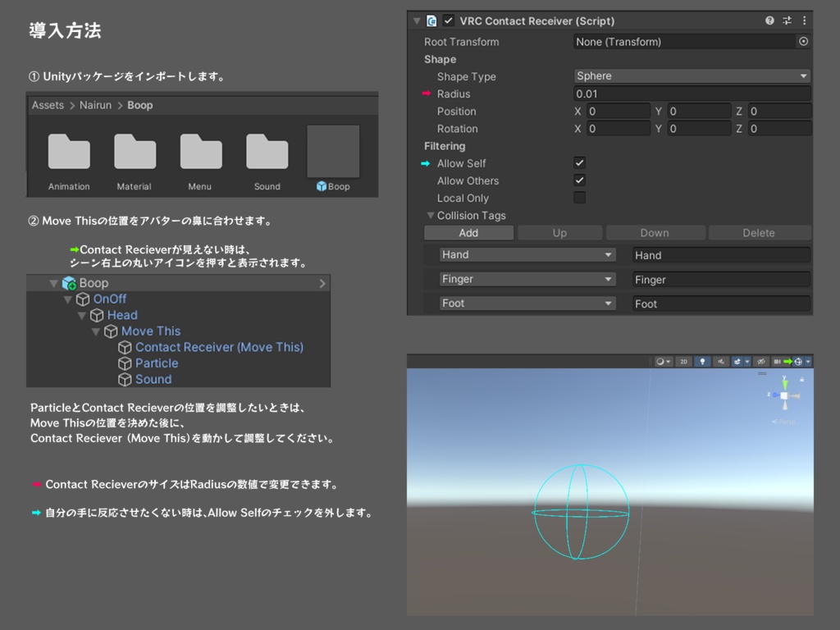
Task: Uncheck the Allow Others checkbox
Action: (x=579, y=180)
